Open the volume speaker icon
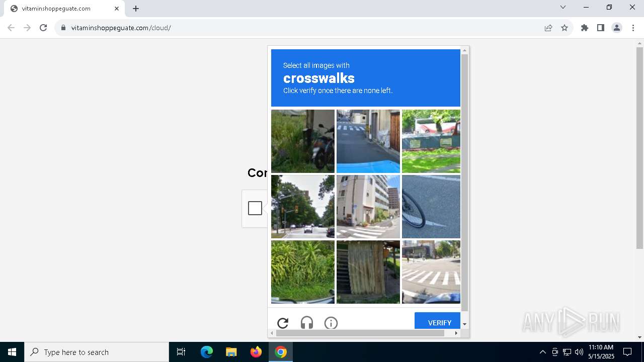 coord(579,352)
